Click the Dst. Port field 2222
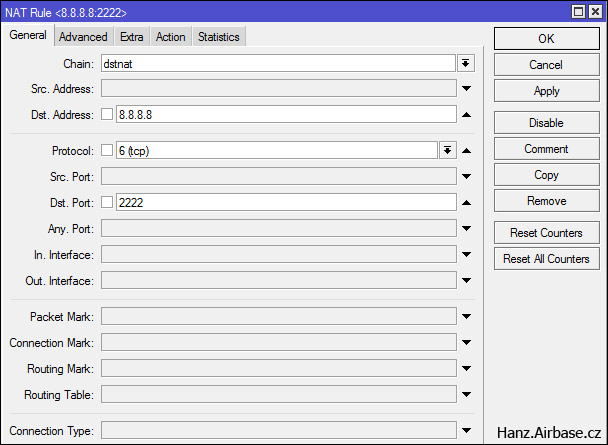The width and height of the screenshot is (608, 445). (286, 202)
